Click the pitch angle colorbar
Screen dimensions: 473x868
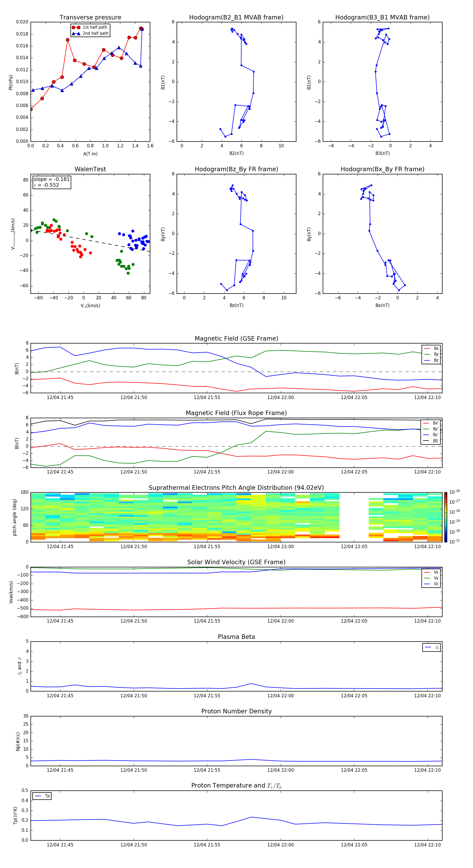point(446,517)
